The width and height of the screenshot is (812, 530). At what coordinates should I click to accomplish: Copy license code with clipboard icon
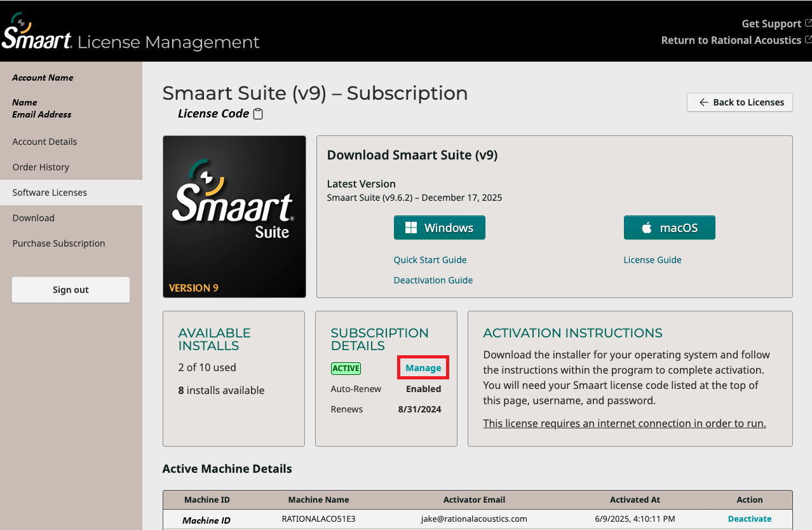(x=258, y=114)
